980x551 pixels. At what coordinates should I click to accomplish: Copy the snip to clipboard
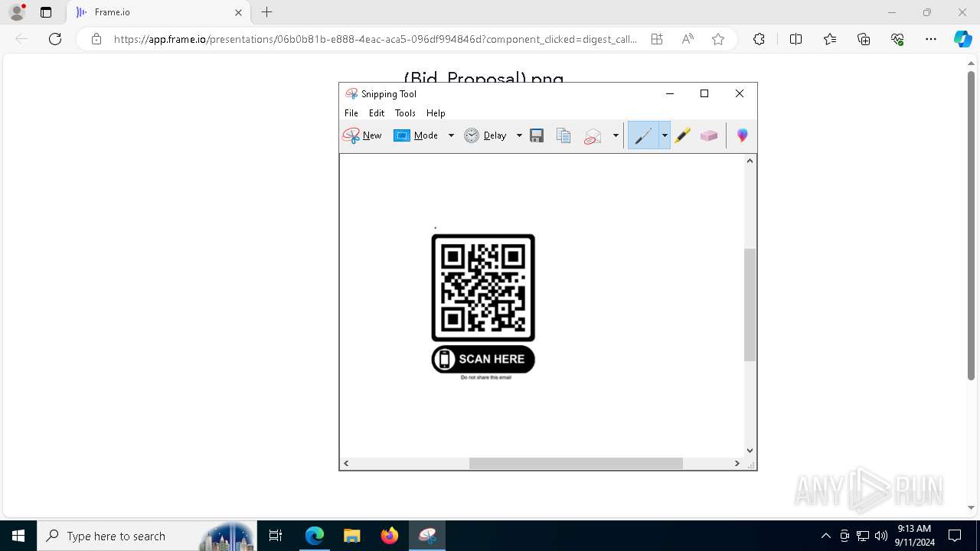click(x=563, y=135)
